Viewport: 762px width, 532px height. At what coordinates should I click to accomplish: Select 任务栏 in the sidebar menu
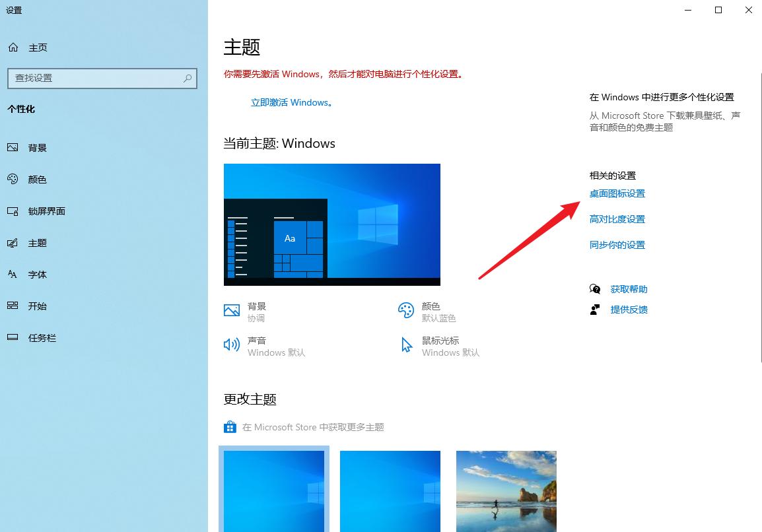point(42,338)
